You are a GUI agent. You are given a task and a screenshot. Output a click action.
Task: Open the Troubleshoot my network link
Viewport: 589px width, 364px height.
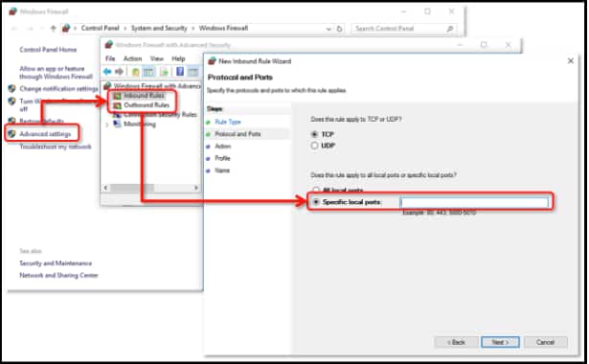56,147
